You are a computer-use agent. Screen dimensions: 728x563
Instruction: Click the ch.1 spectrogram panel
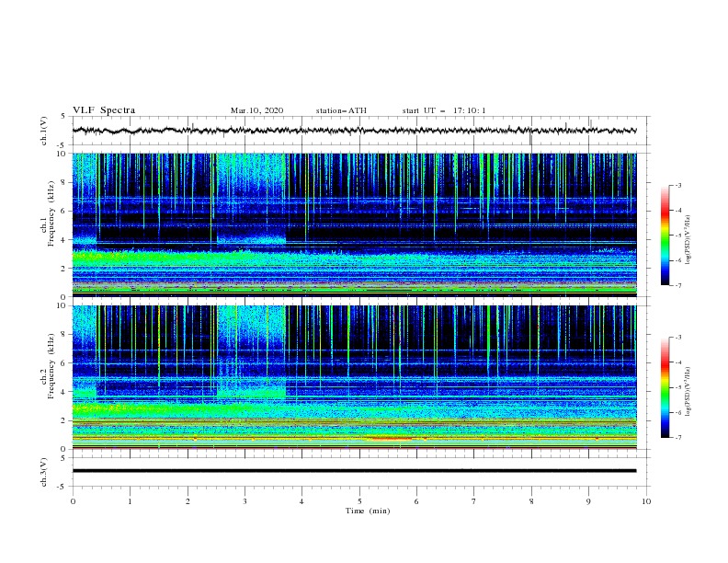354,224
